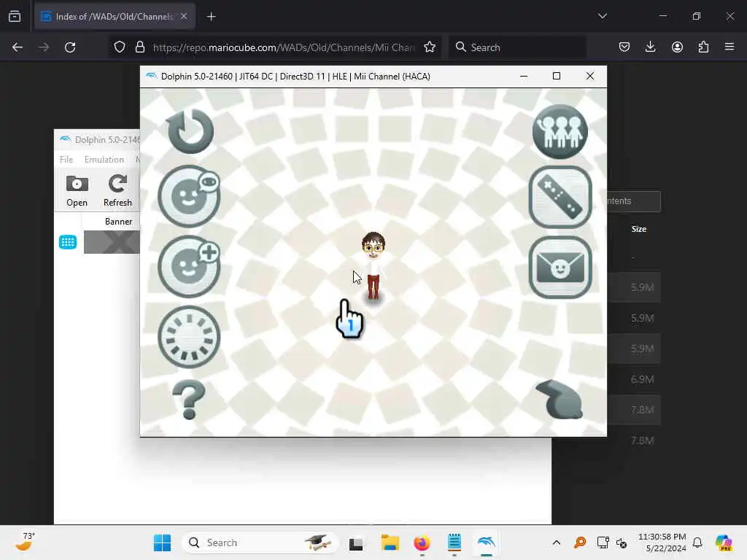Create a new Mii with the plus face button
The height and width of the screenshot is (560, 747).
(189, 267)
